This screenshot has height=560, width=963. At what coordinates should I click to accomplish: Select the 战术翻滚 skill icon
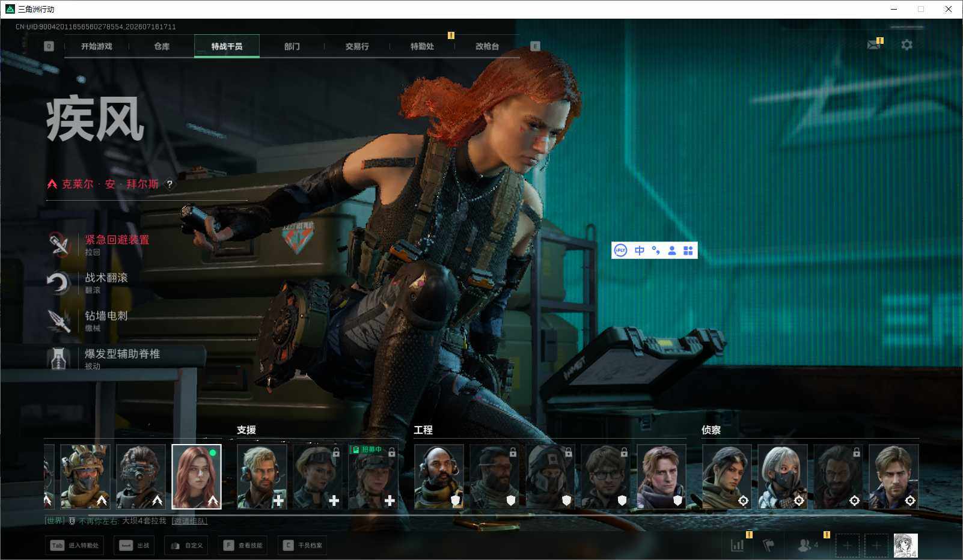(x=59, y=282)
